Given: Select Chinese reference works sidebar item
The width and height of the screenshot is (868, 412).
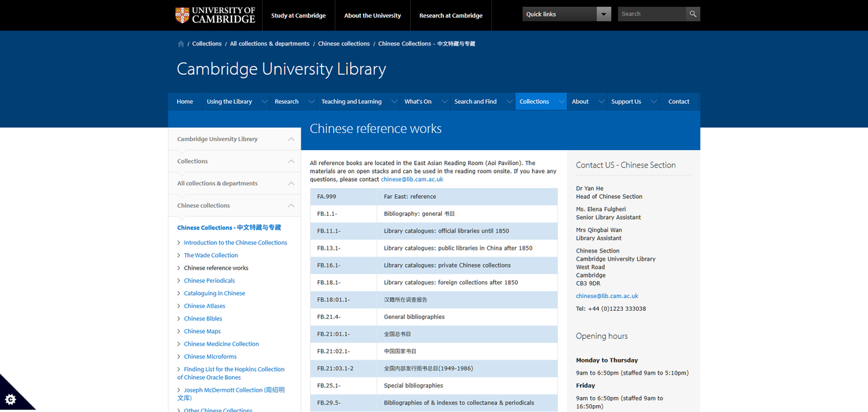Looking at the screenshot, I should tap(216, 268).
